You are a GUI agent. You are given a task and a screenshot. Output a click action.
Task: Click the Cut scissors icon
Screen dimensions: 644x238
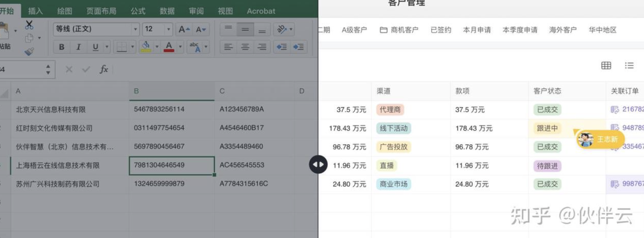coord(29,25)
